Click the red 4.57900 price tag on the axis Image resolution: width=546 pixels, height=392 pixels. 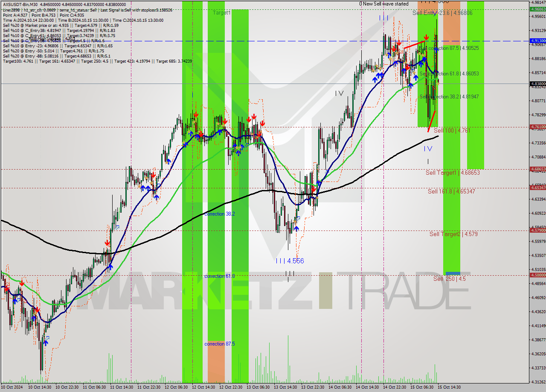tap(537, 231)
